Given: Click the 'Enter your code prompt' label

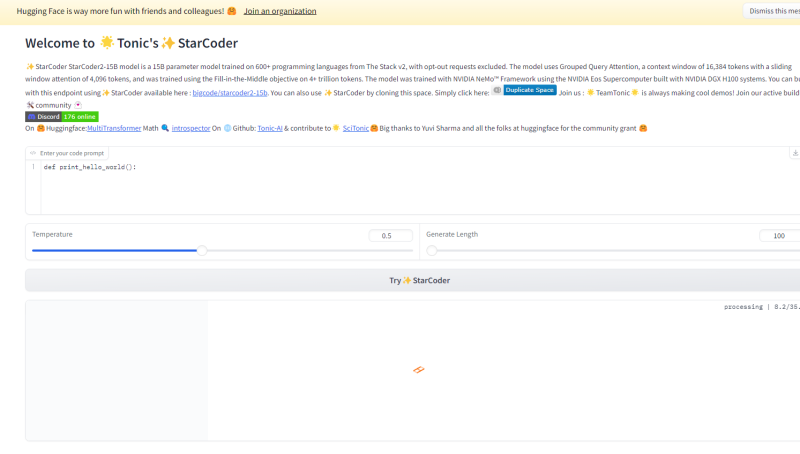Looking at the screenshot, I should tap(71, 153).
